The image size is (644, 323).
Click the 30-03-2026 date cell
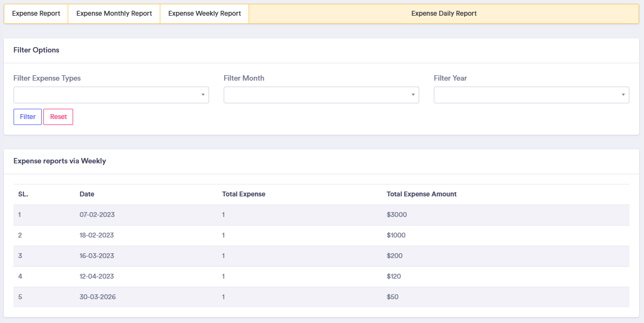[97, 297]
